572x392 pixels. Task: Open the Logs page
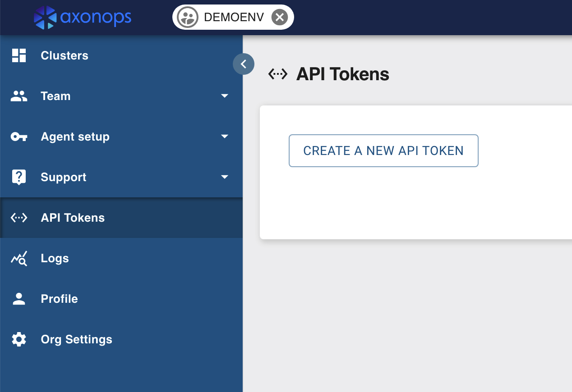[x=55, y=258]
